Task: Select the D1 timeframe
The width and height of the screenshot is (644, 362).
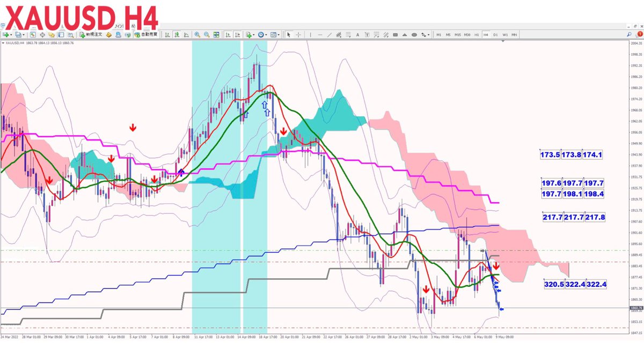Action: point(495,35)
